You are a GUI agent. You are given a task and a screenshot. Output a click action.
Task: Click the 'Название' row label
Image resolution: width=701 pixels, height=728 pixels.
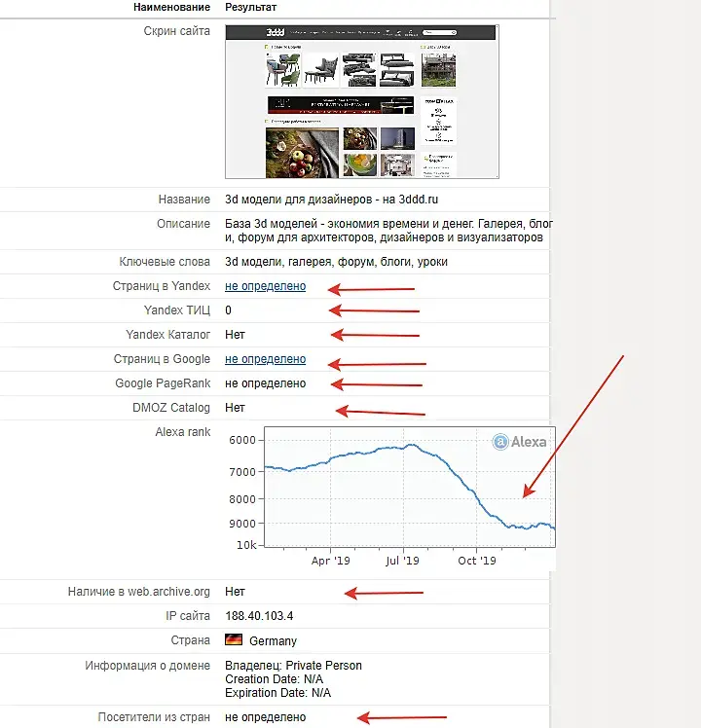pos(184,200)
